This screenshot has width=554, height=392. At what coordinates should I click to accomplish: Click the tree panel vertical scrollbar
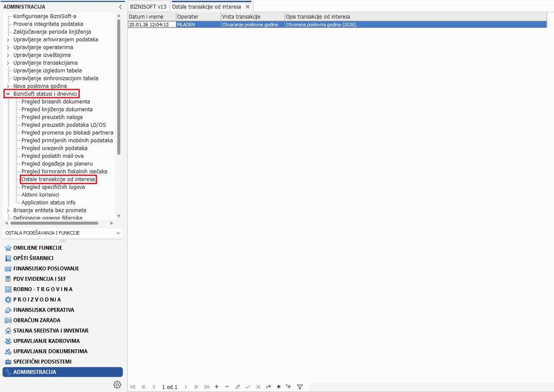click(x=119, y=86)
